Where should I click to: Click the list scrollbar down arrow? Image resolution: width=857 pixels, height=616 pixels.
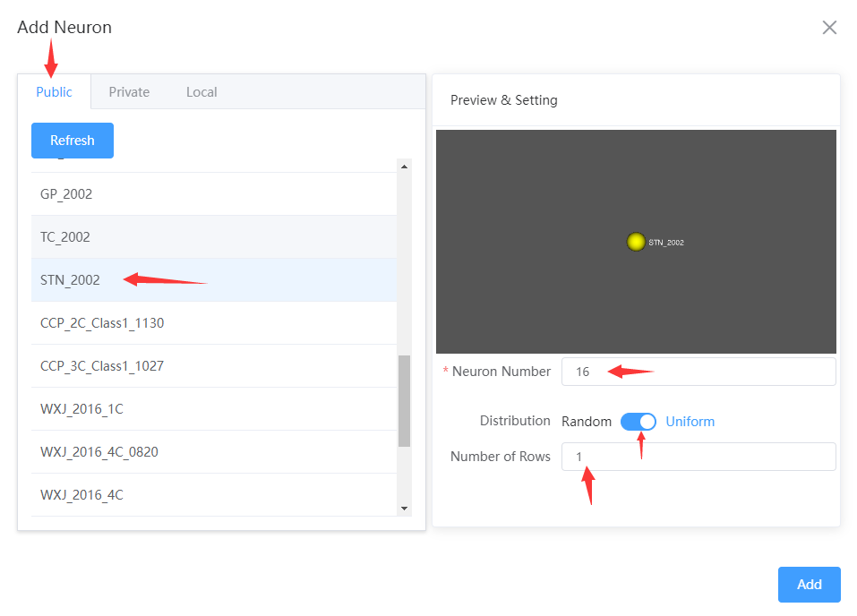[404, 509]
